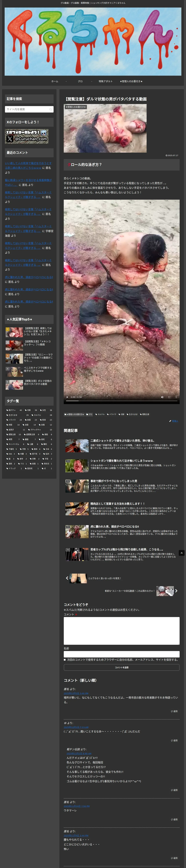
Task: Click the 返信 reply icon under 匿名's first comment
Action: coord(174,711)
